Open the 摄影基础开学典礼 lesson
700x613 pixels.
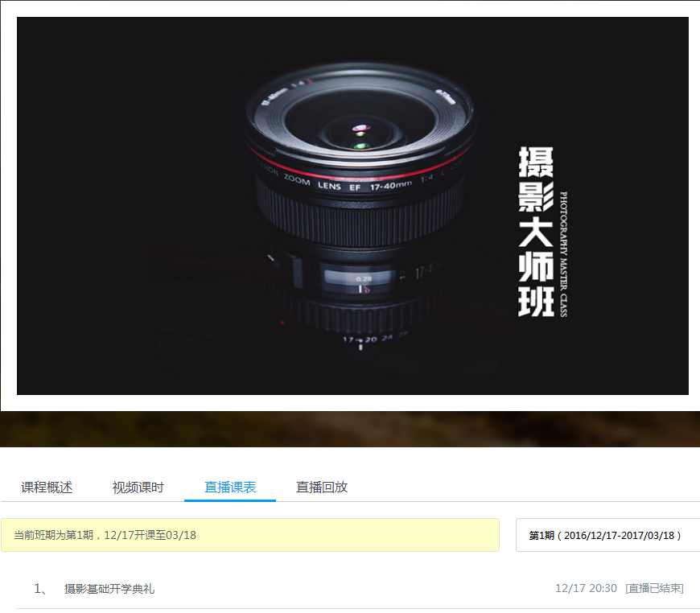tap(109, 589)
